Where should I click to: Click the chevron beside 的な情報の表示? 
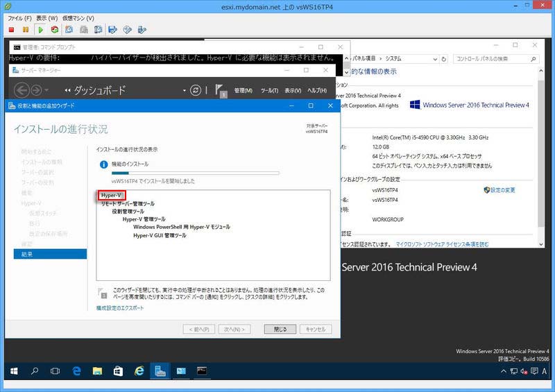(346, 72)
